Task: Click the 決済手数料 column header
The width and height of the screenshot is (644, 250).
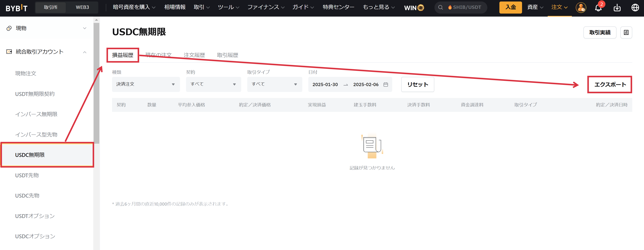Action: coord(418,105)
